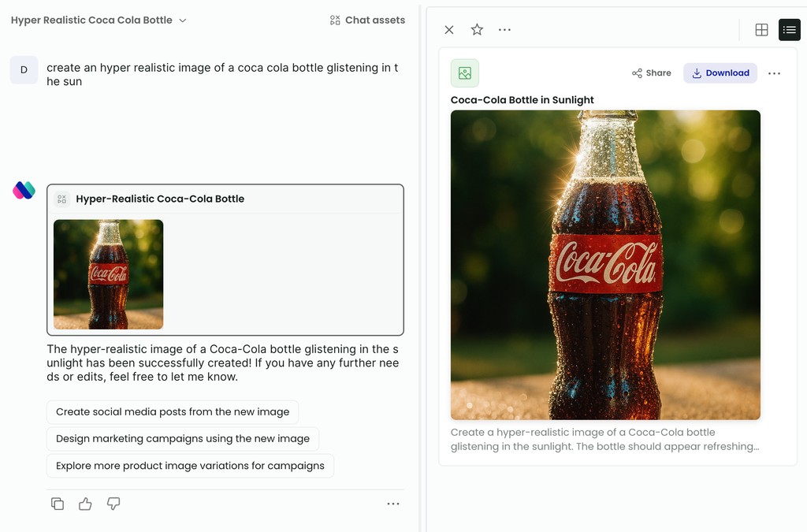Download the Coca-Cola Bottle image

coord(720,73)
